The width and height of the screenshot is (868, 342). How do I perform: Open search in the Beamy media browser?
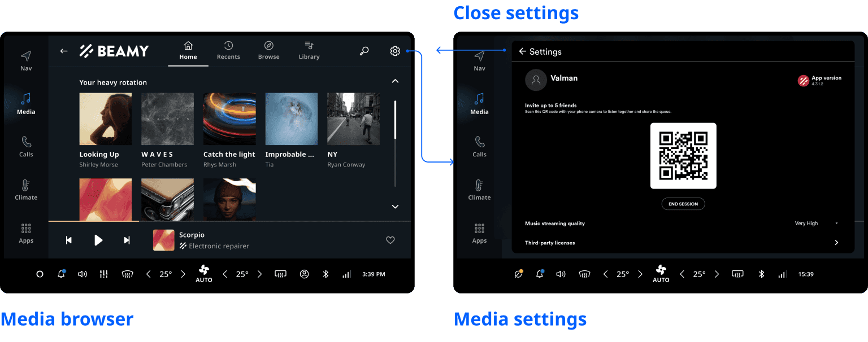[364, 51]
